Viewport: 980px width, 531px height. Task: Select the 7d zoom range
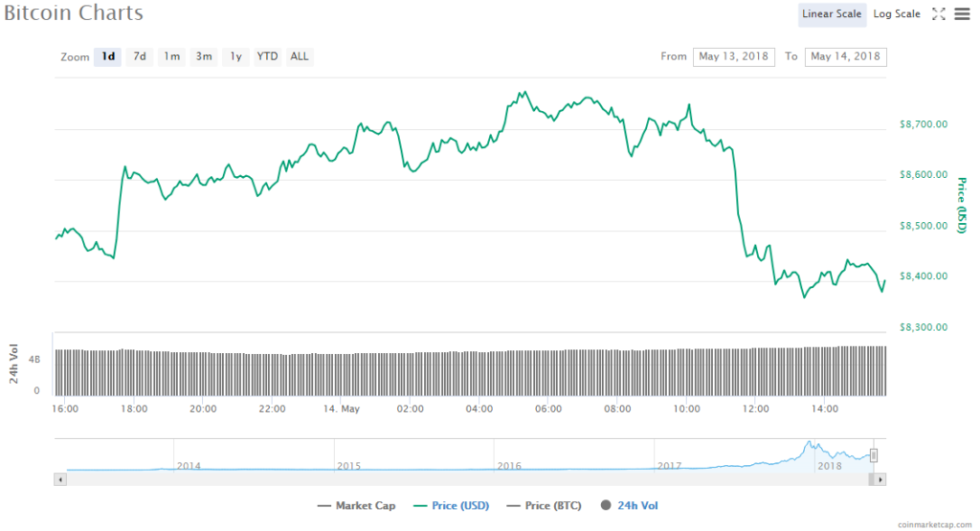[x=140, y=56]
